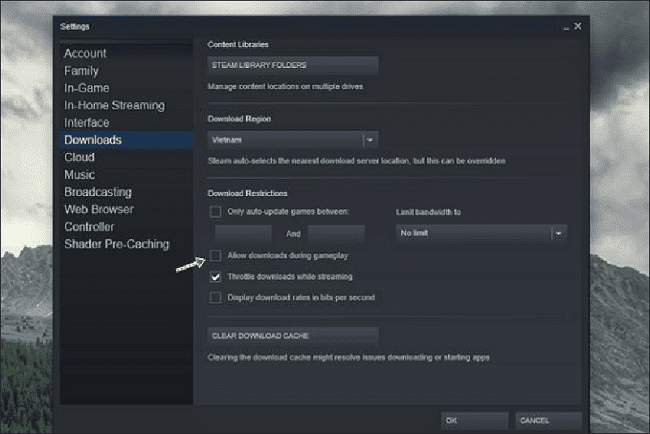Viewport: 650px width, 434px height.
Task: Open the Vietnam download region dropdown
Action: pyautogui.click(x=293, y=140)
